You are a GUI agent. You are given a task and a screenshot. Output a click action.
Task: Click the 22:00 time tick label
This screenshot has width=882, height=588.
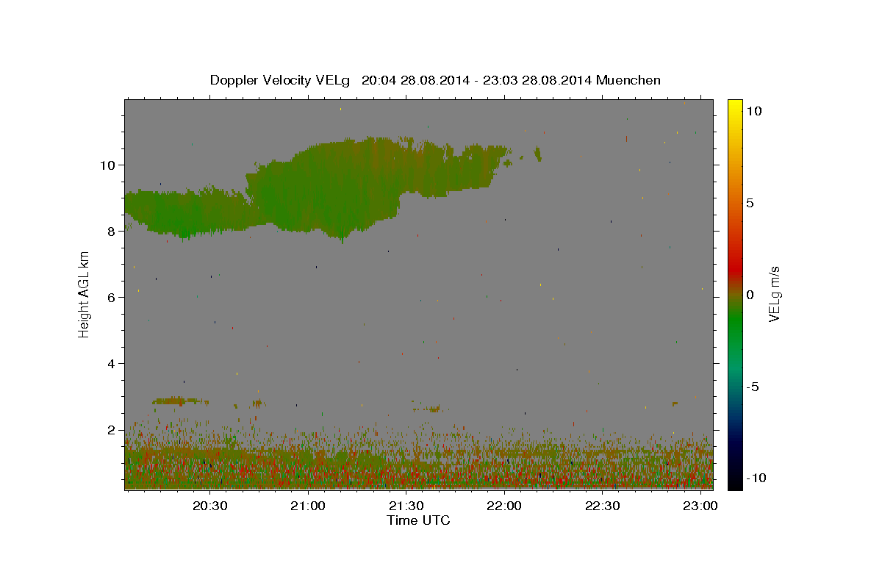(x=505, y=506)
